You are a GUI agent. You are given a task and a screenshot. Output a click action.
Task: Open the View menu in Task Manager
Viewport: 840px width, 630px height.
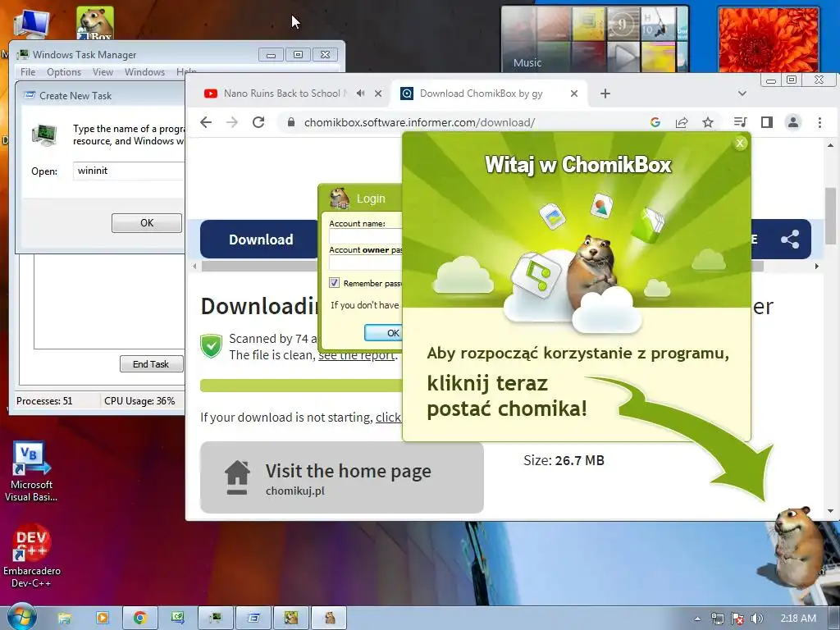[103, 72]
